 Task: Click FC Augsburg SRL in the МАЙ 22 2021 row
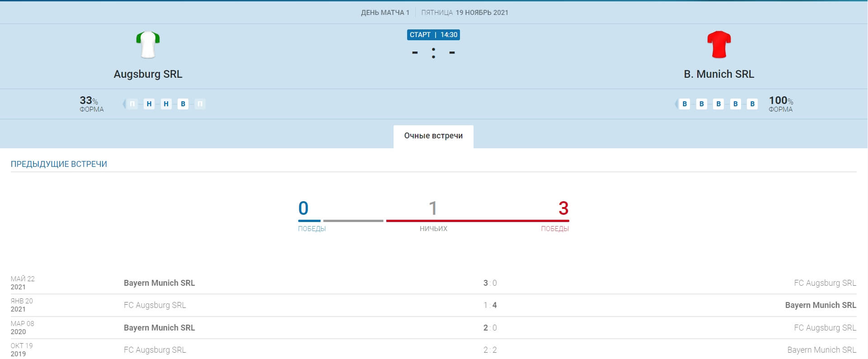[x=825, y=283]
